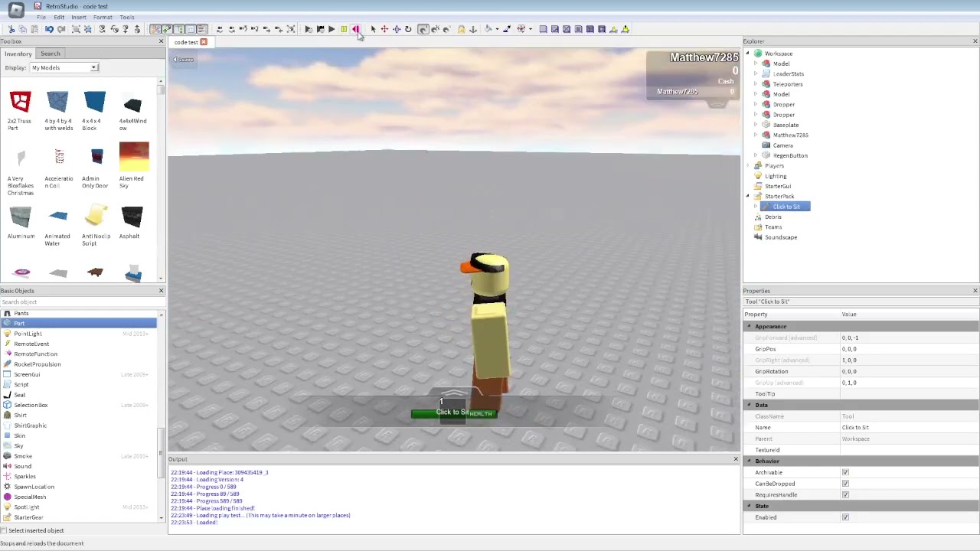Select the Alien Red Sky model
The image size is (980, 551).
pos(133,165)
